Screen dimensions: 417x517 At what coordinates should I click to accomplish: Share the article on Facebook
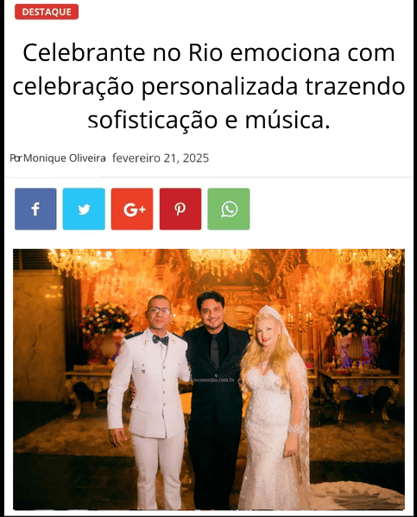tap(36, 209)
